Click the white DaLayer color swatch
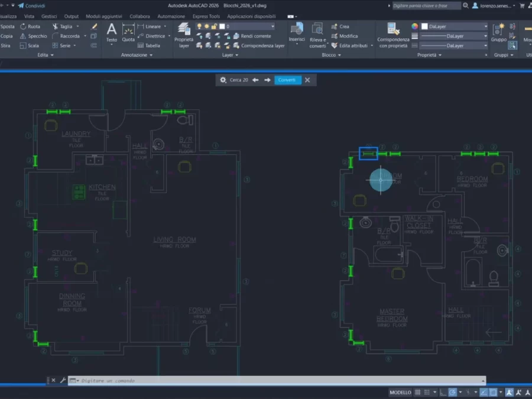The image size is (532, 399). click(x=425, y=26)
